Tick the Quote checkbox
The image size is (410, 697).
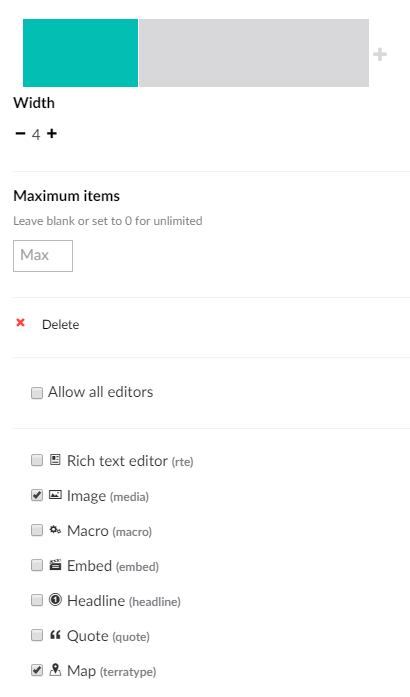tap(37, 635)
